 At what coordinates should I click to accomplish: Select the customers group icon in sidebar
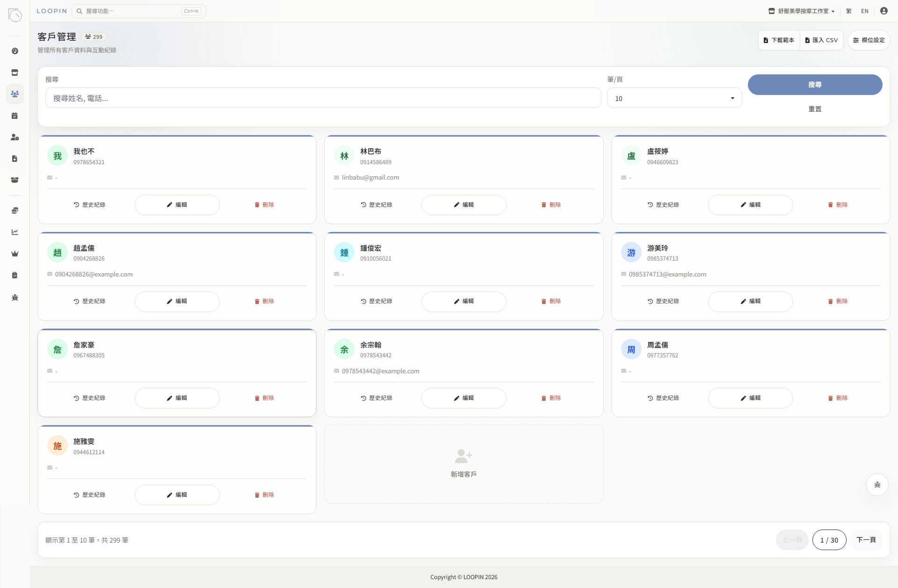click(x=15, y=94)
